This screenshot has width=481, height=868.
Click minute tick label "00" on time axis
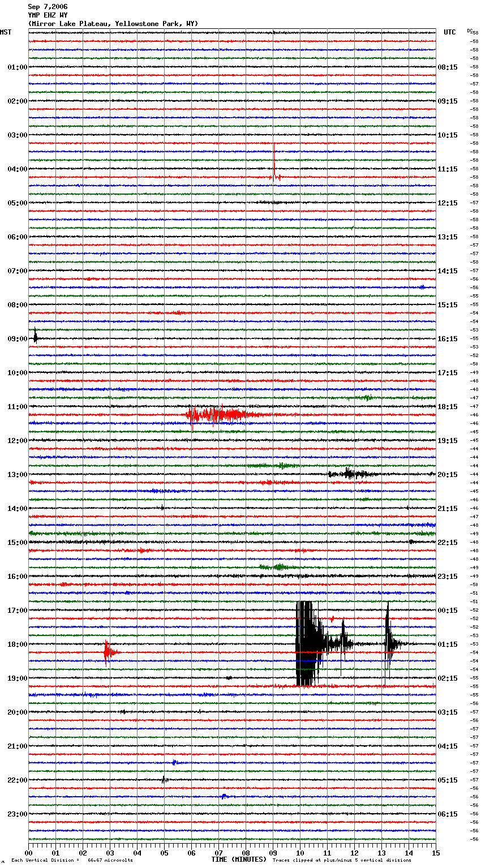[29, 853]
